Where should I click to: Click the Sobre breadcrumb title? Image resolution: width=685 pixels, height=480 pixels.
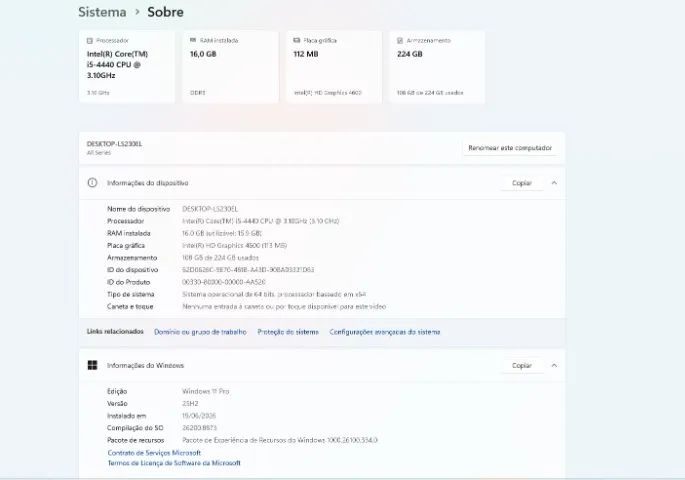point(165,12)
